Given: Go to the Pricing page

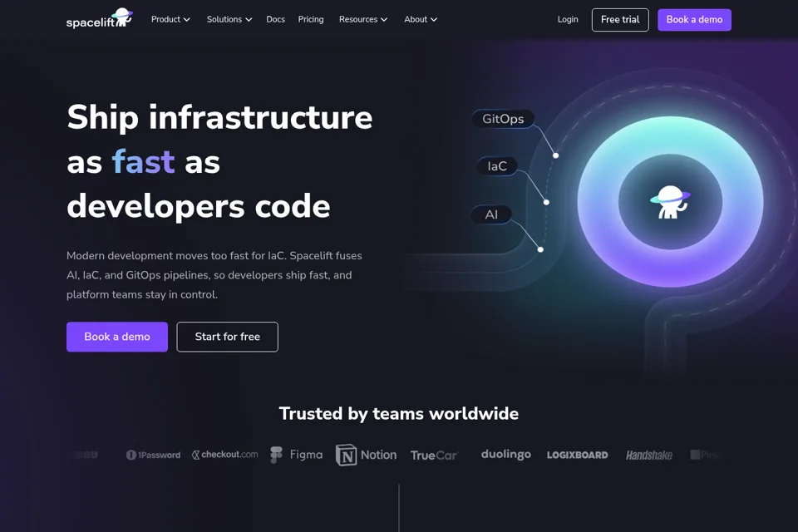Looking at the screenshot, I should pyautogui.click(x=311, y=19).
